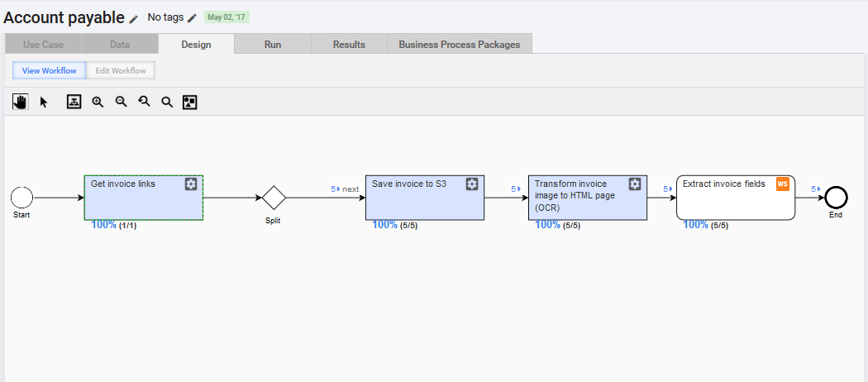Viewport: 868px width, 382px height.
Task: Click the May 02, '17 date badge
Action: [227, 17]
